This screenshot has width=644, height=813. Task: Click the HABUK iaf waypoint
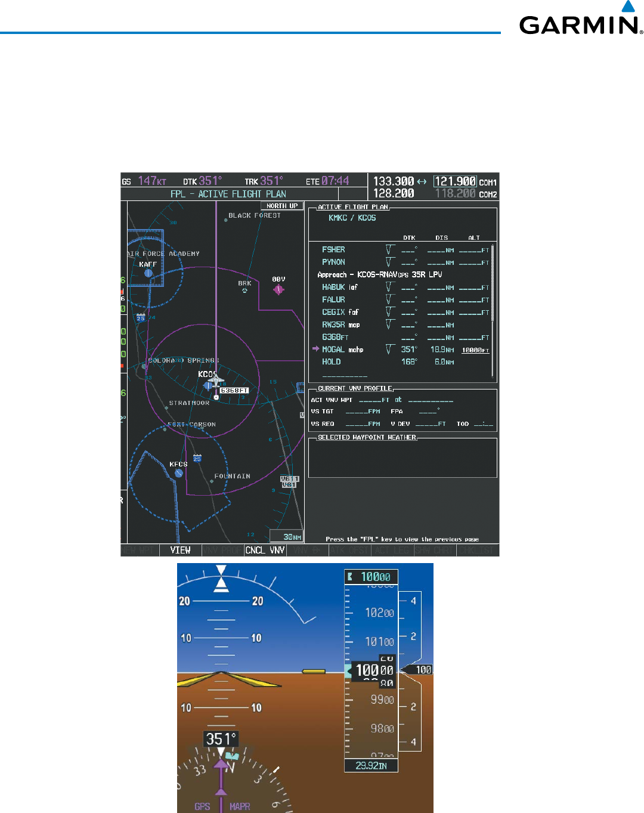pyautogui.click(x=340, y=287)
